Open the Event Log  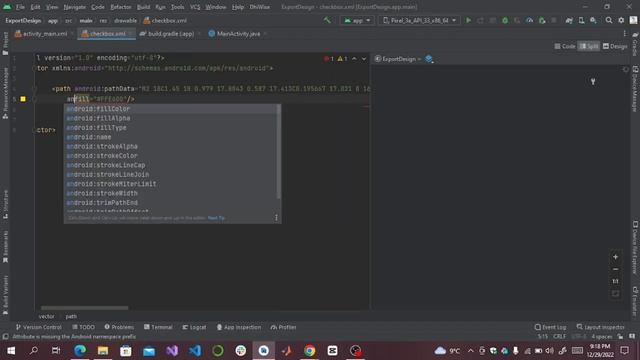pyautogui.click(x=550, y=327)
